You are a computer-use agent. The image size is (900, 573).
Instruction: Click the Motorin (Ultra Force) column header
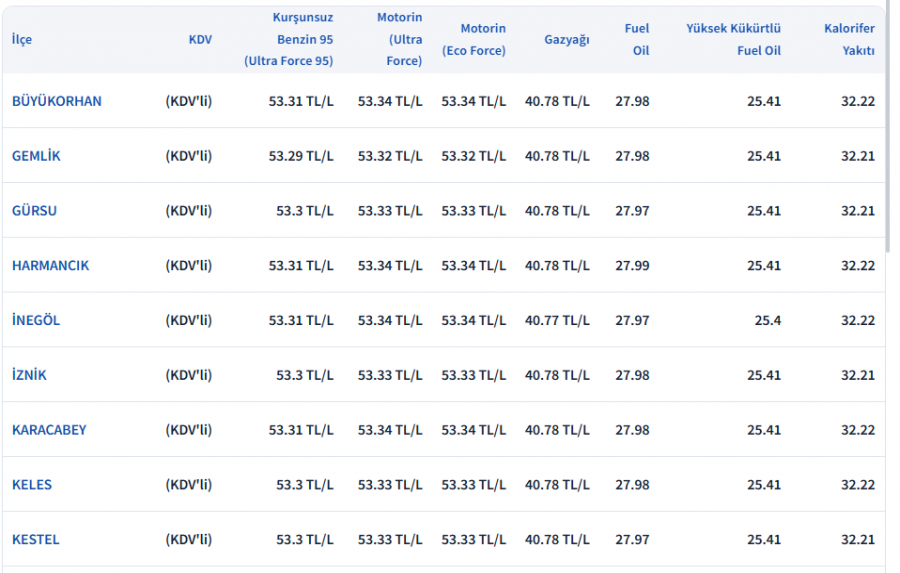point(399,40)
